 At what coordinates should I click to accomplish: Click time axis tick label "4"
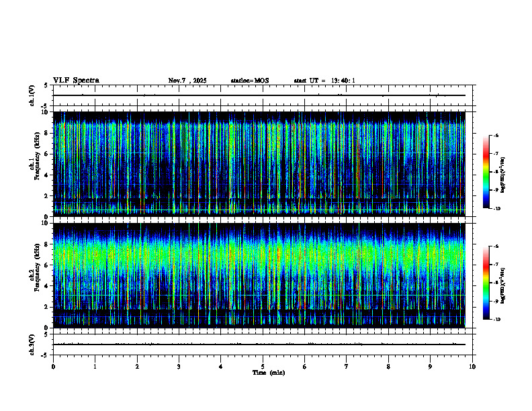[221, 367]
